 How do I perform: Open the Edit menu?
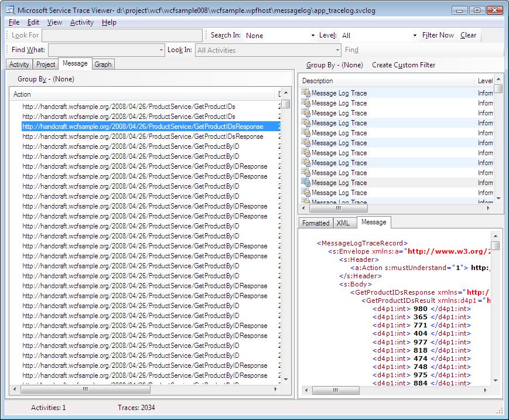[x=33, y=22]
